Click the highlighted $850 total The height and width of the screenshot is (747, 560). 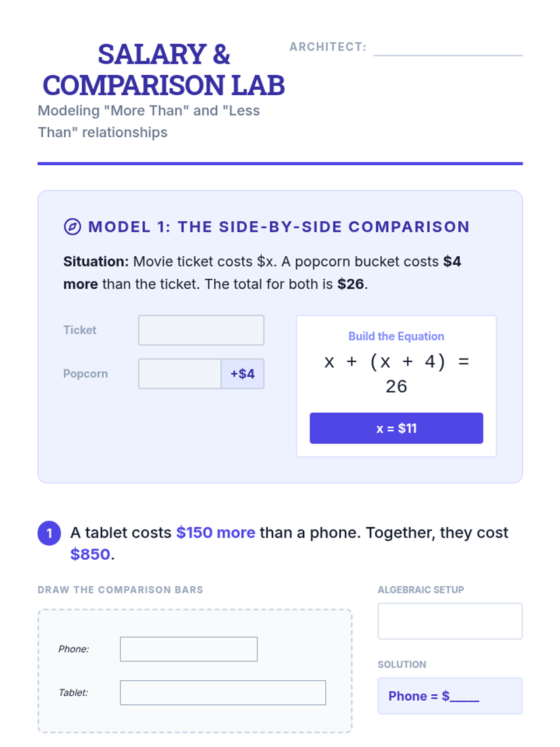pos(91,554)
